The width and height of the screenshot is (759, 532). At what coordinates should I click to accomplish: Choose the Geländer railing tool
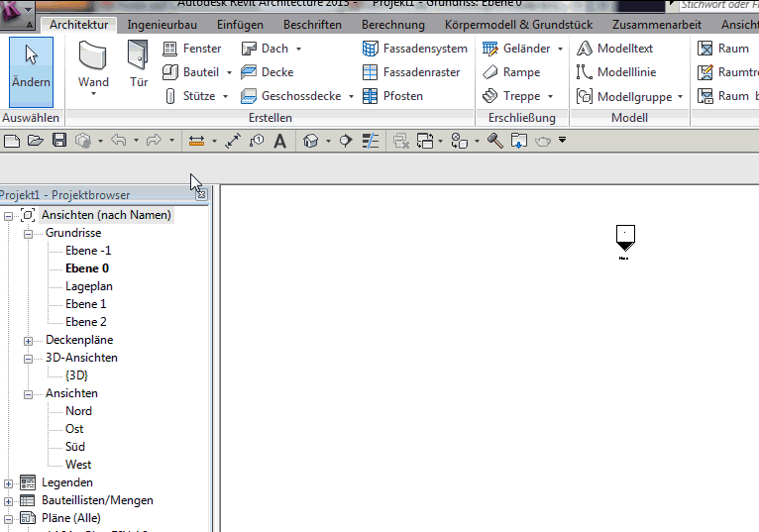(x=517, y=49)
